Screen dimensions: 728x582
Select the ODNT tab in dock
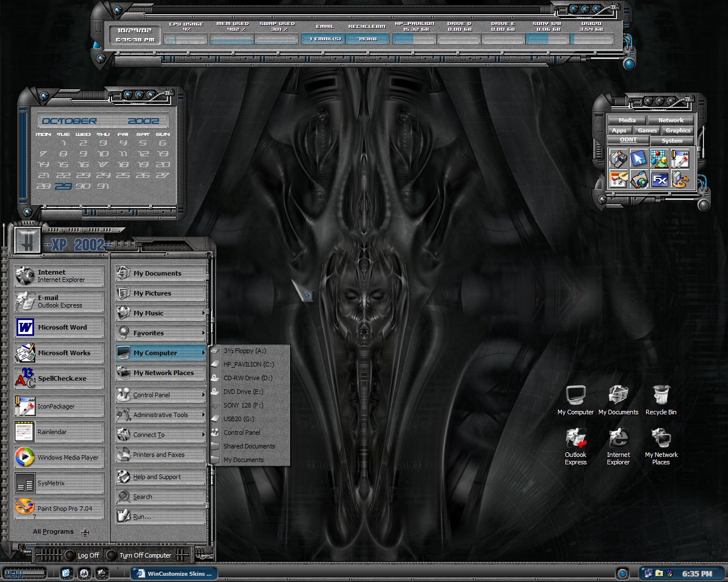pyautogui.click(x=628, y=140)
